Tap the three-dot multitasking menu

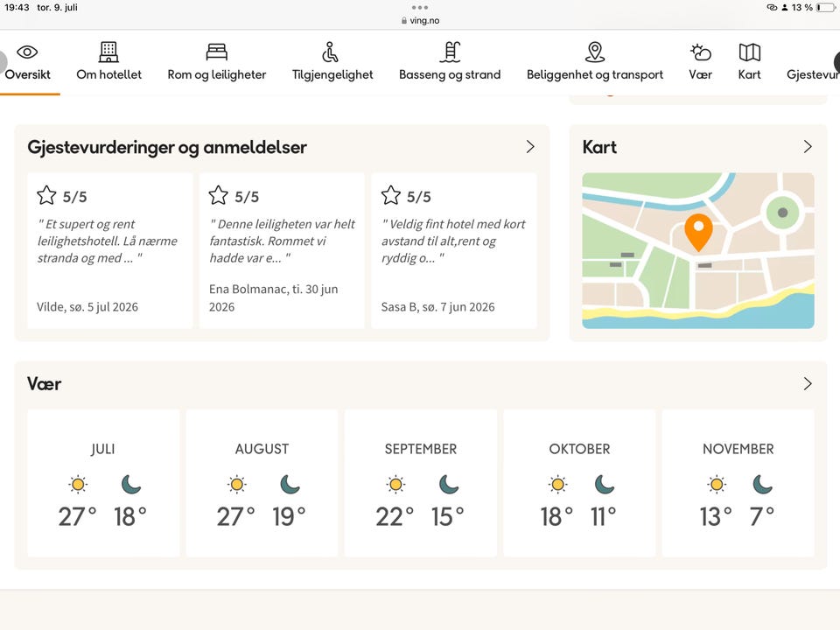420,8
